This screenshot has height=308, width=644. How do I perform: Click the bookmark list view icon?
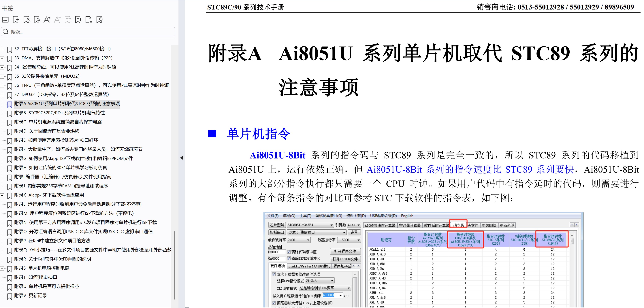[x=5, y=20]
